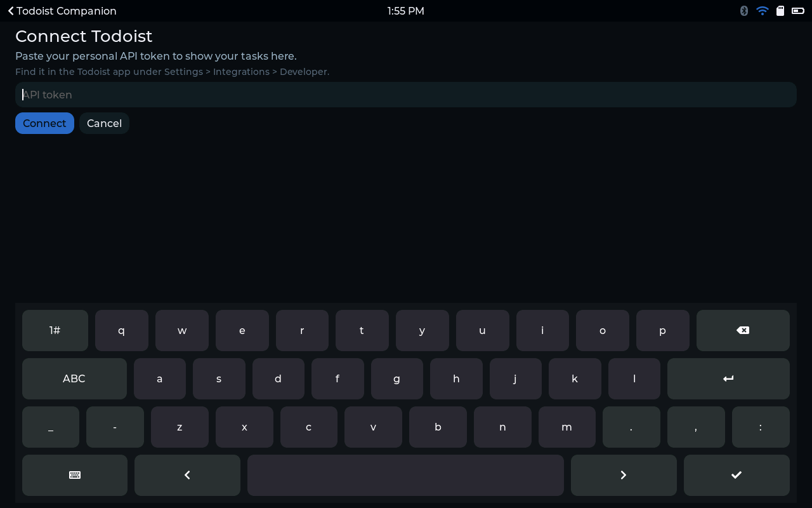Tap the o key
Viewport: 812px width, 508px height.
click(x=603, y=330)
